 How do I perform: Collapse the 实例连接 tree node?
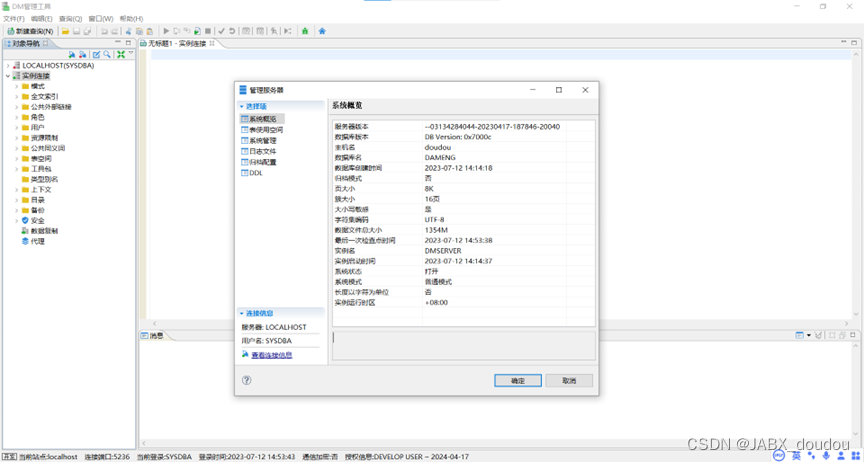pos(8,76)
